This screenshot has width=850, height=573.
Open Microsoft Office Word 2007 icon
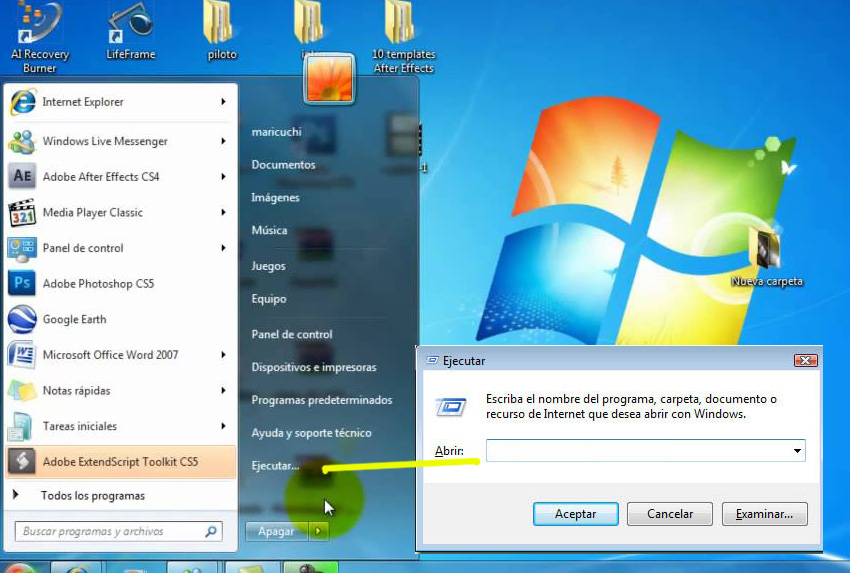coord(22,355)
